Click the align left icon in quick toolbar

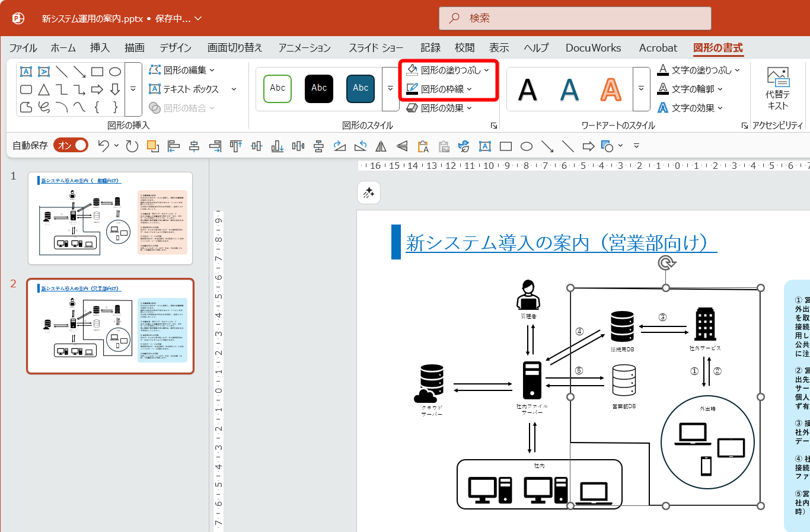(x=173, y=146)
